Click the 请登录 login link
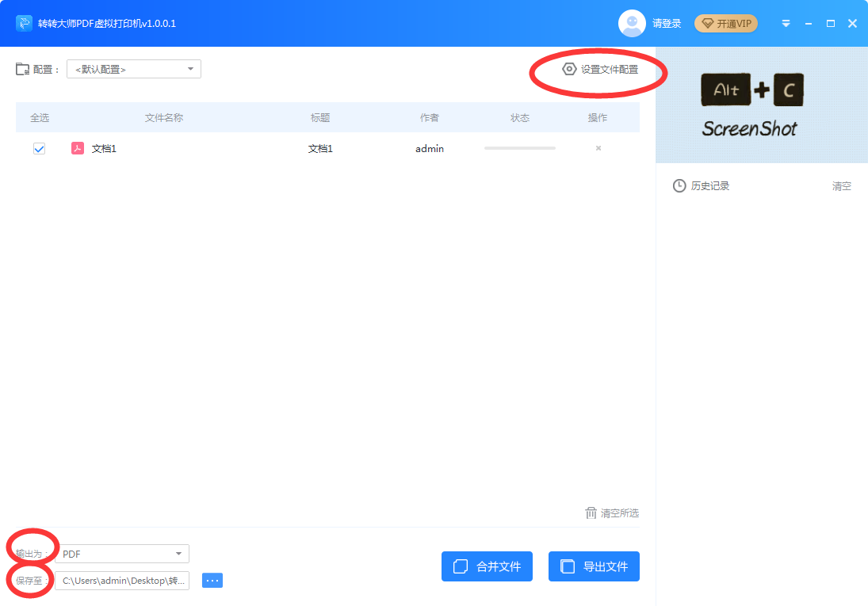868x606 pixels. tap(667, 24)
